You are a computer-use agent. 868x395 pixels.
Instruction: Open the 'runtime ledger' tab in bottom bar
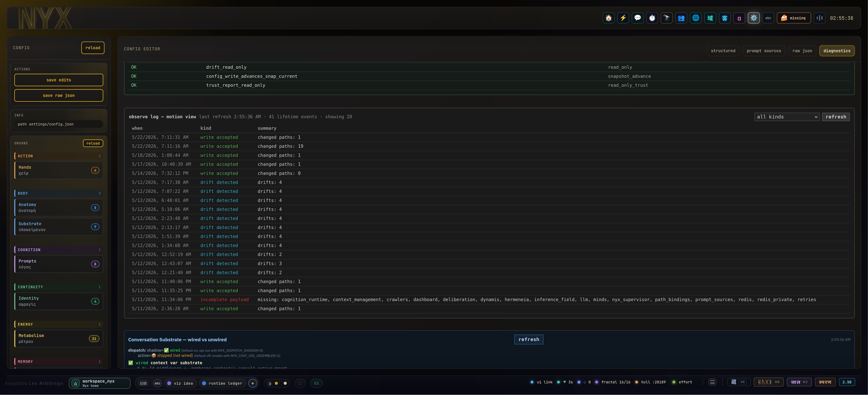pos(222,383)
